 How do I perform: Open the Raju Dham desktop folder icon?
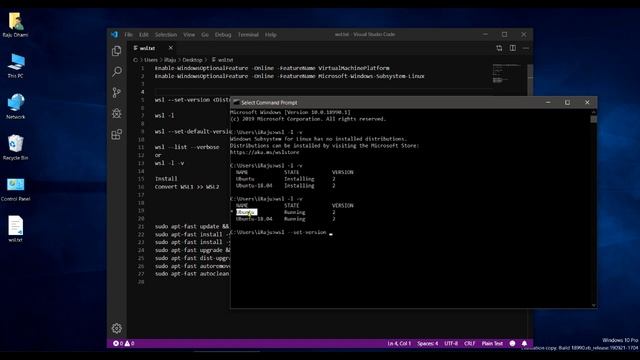pos(16,25)
